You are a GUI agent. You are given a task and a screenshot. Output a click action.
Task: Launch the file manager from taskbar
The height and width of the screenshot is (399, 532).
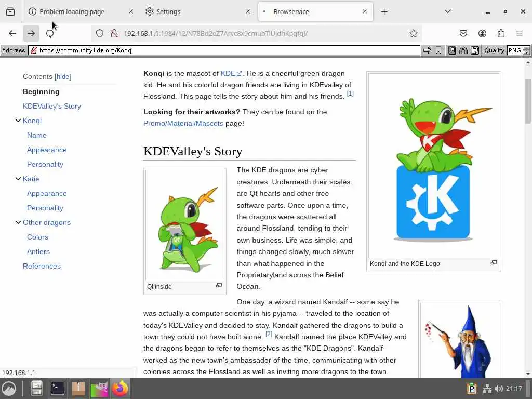pos(36,389)
